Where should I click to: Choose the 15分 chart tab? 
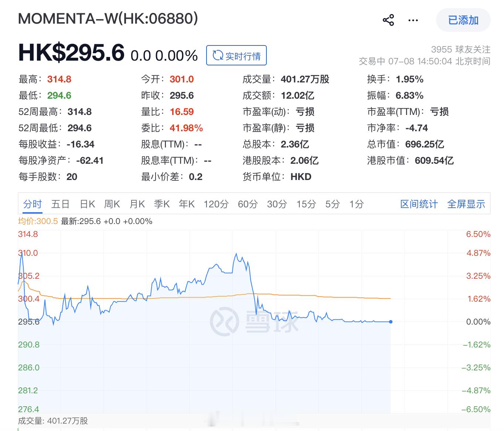[306, 204]
